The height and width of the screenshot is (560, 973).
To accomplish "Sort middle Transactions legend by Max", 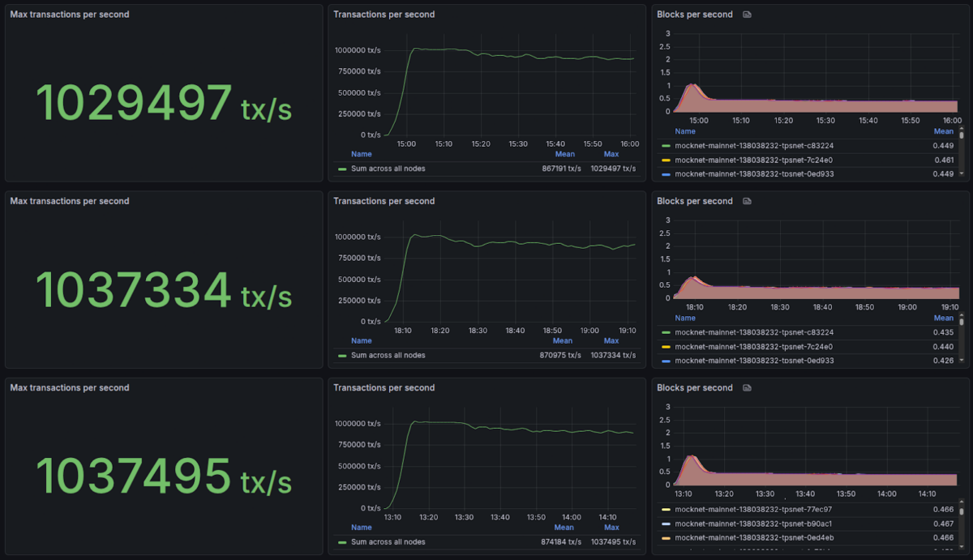I will click(x=611, y=340).
